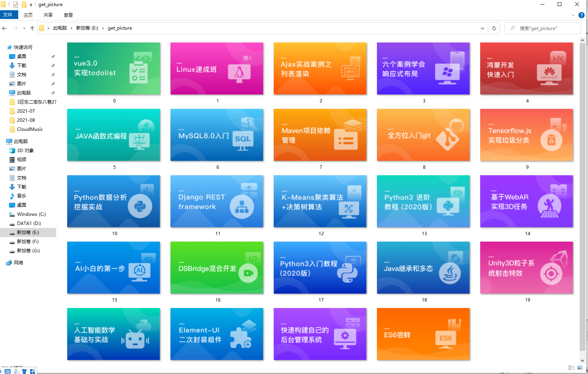Select Tensorflow.js 实现垃圾分类 thumbnail
The width and height of the screenshot is (588, 374).
coord(527,135)
